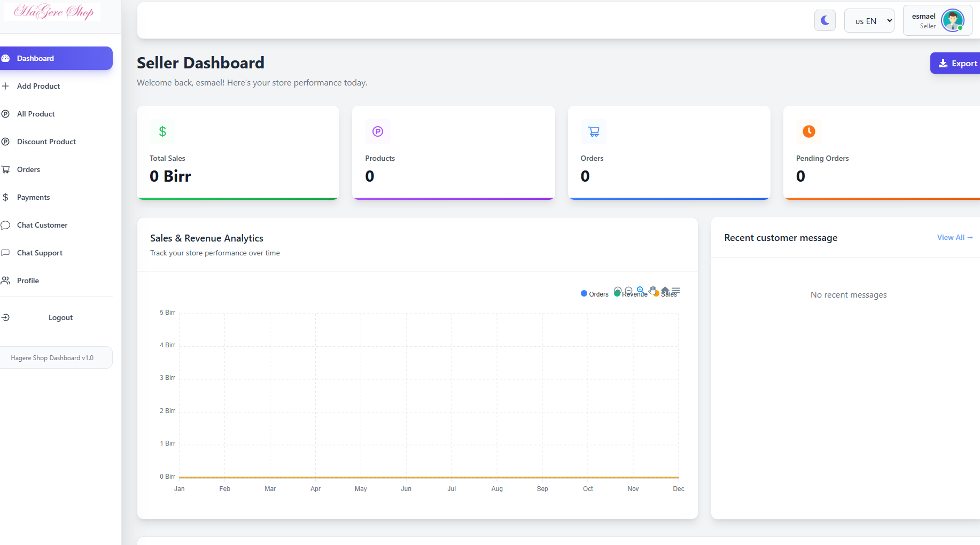Click the Hagere Shop logo
980x545 pixels.
pyautogui.click(x=53, y=11)
